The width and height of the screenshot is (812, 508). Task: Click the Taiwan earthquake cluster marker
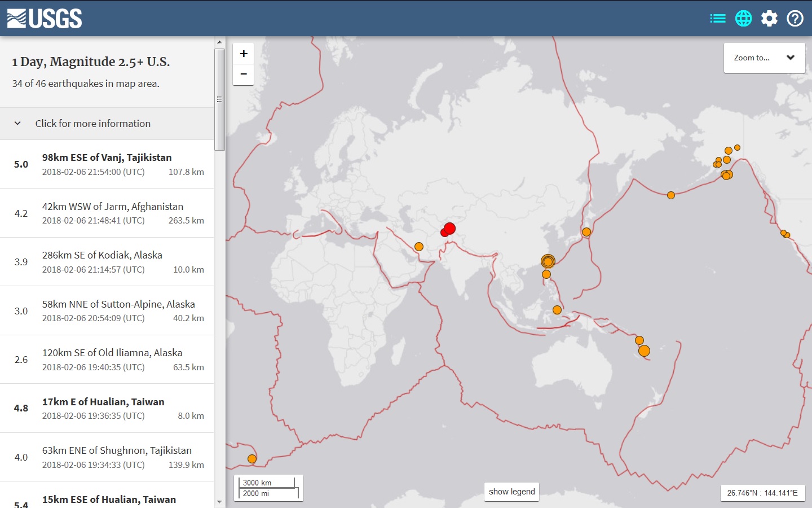click(548, 261)
